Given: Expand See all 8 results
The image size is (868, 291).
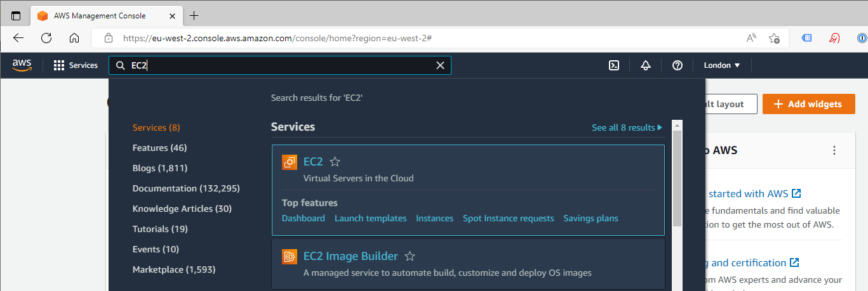Looking at the screenshot, I should tap(627, 127).
